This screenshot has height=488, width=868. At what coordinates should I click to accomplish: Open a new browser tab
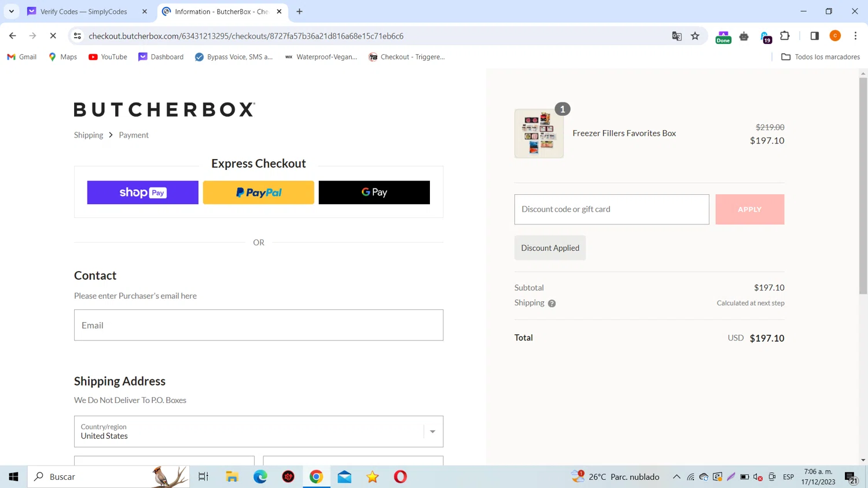click(x=299, y=12)
